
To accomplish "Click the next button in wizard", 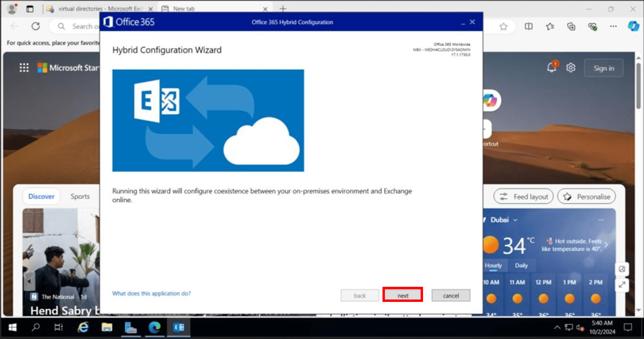I will point(403,295).
